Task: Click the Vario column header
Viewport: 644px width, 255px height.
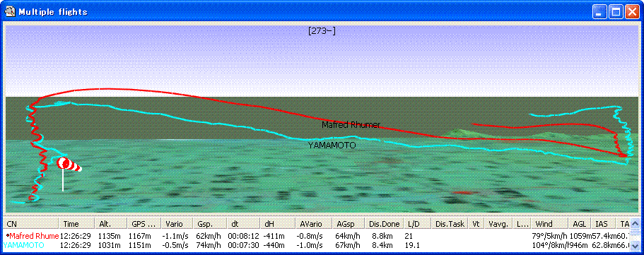Action: tap(177, 224)
